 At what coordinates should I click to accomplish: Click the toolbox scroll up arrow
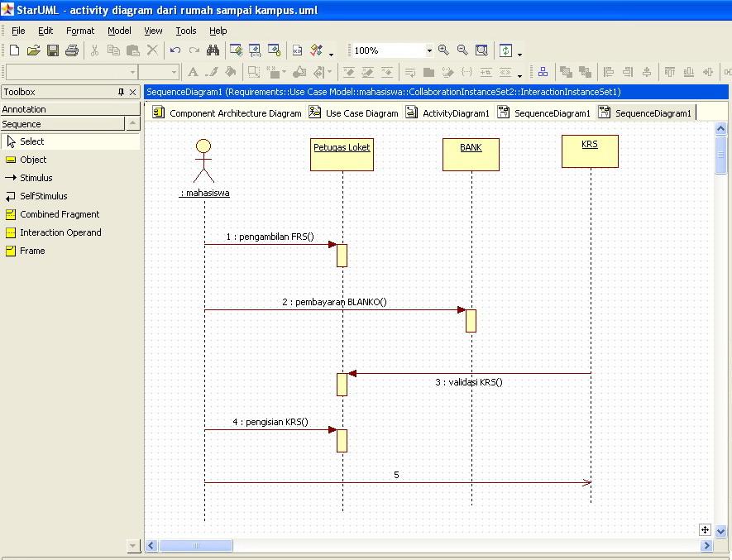[133, 123]
